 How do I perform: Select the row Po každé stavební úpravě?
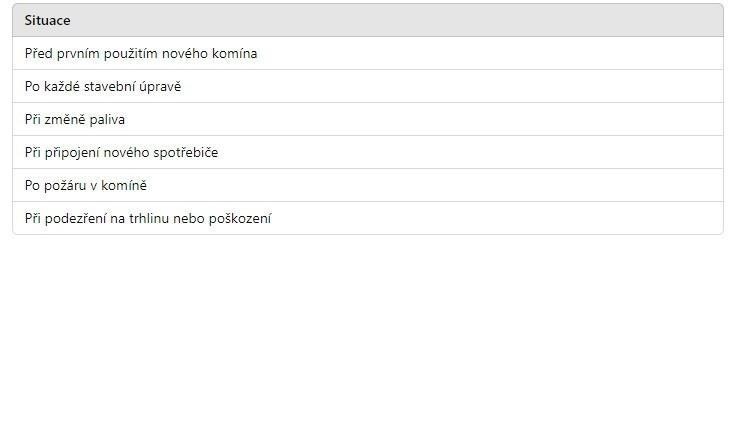(x=368, y=86)
